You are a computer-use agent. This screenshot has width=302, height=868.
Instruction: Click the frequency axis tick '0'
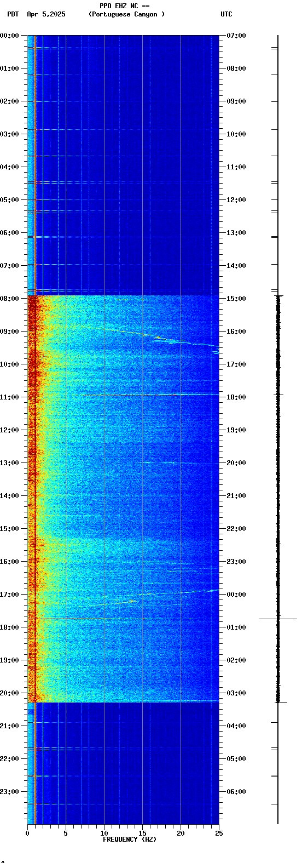[x=27, y=833]
